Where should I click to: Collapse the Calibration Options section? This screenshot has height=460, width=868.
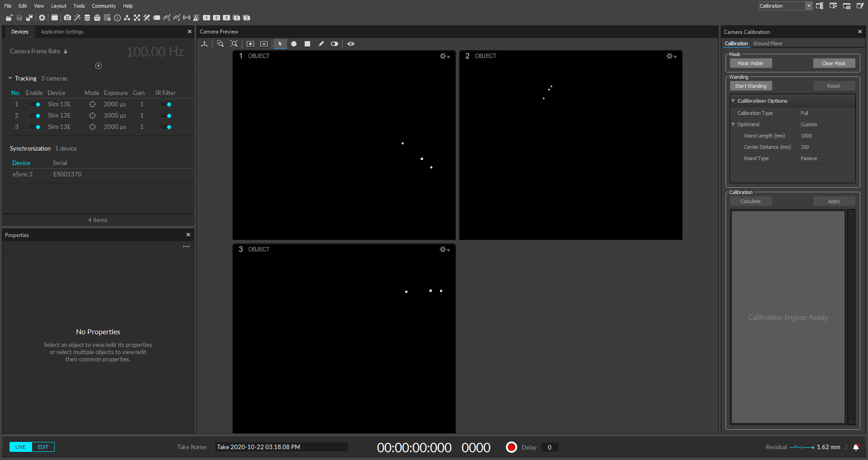coord(733,101)
